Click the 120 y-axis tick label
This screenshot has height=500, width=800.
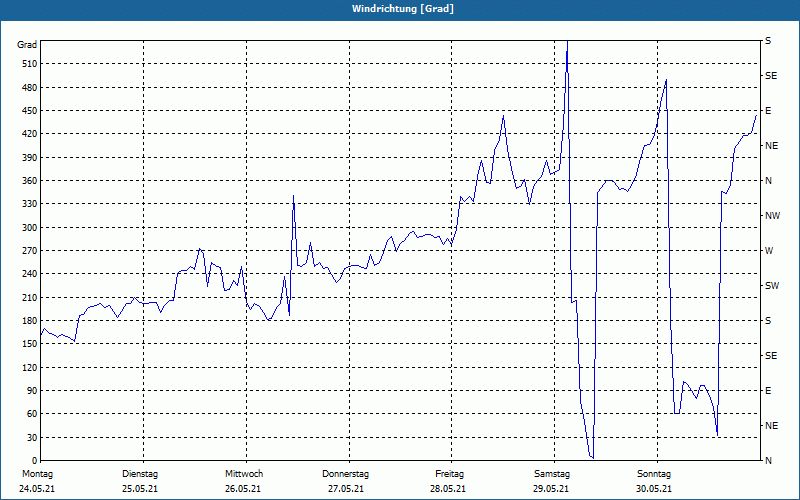pos(30,367)
